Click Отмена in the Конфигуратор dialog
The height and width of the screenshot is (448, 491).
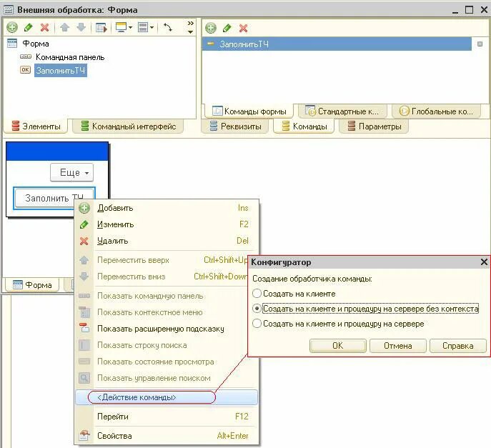(397, 346)
